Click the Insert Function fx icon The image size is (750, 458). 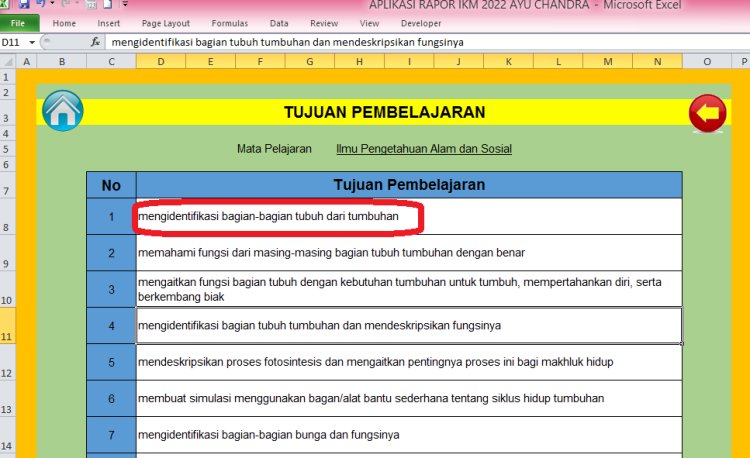(95, 43)
